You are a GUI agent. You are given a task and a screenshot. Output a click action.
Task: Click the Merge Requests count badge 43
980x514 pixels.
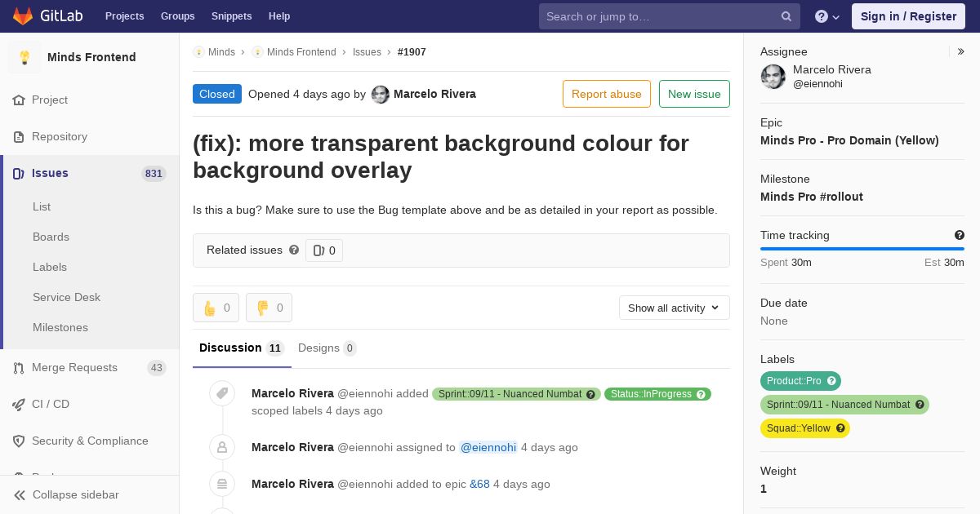[x=157, y=368]
